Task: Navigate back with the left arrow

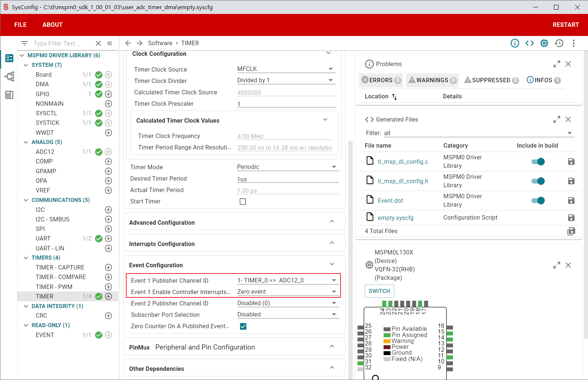Action: click(128, 43)
